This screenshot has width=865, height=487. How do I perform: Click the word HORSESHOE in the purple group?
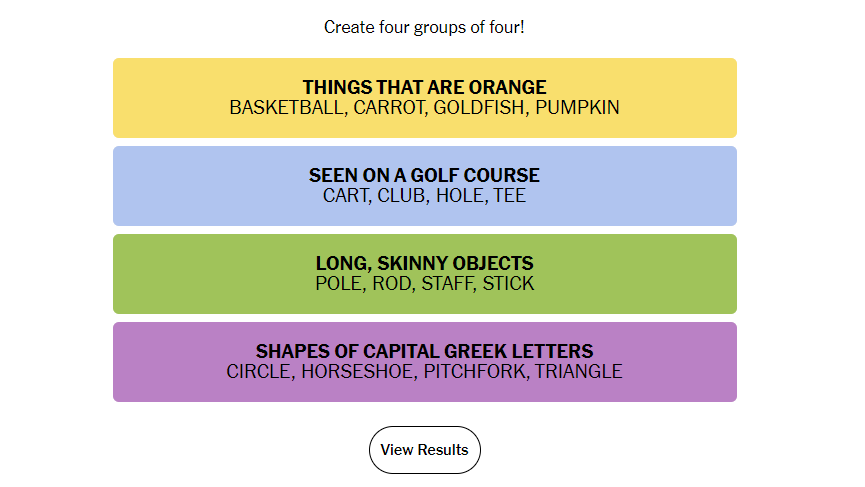357,372
